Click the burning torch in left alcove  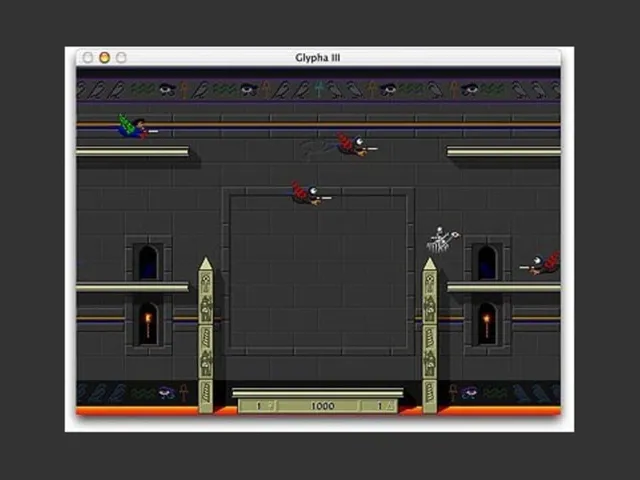pyautogui.click(x=148, y=324)
